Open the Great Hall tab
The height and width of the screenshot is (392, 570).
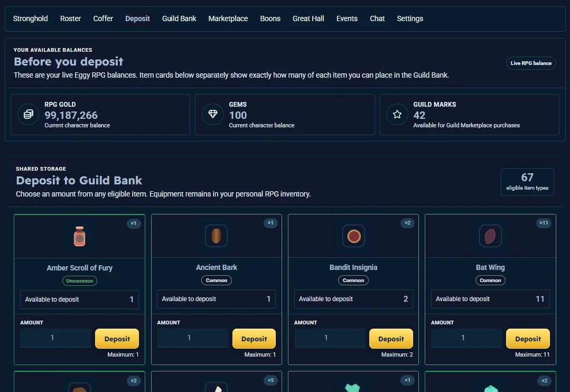[x=309, y=18]
